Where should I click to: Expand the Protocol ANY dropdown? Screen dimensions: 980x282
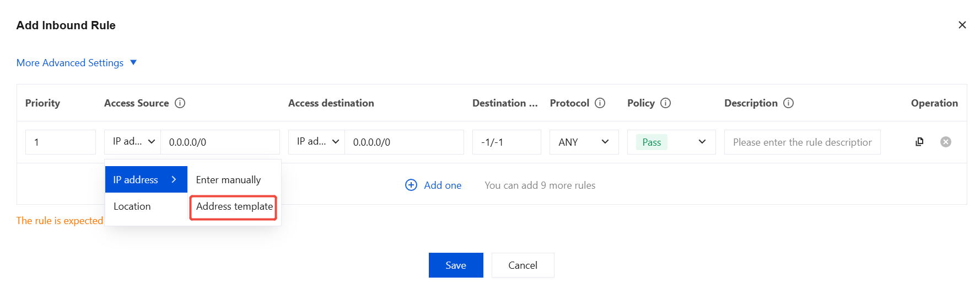[x=584, y=142]
